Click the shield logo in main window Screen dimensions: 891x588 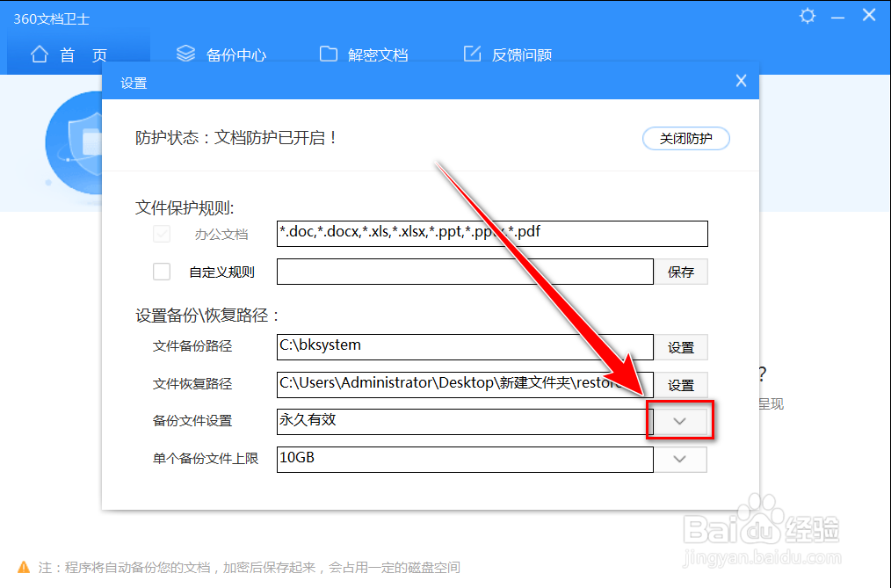(74, 142)
